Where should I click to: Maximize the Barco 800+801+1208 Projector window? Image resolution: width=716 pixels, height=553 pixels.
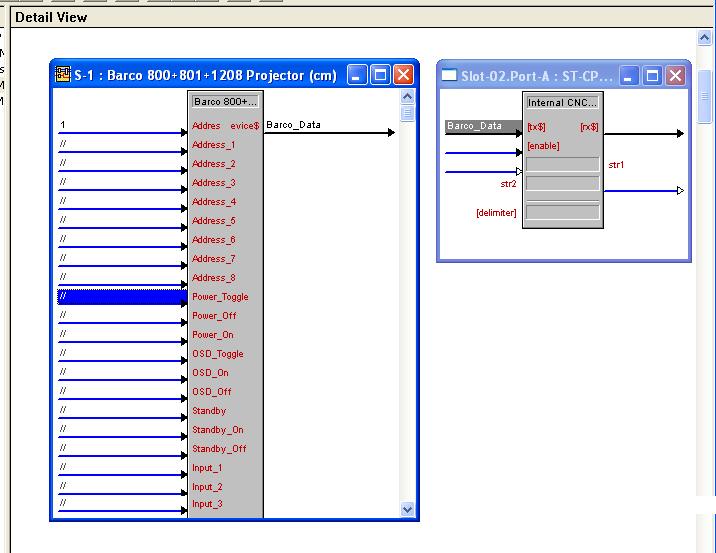click(380, 74)
